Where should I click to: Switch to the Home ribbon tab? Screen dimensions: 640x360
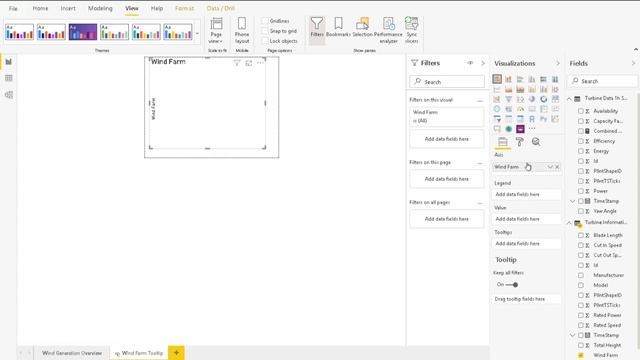click(x=40, y=8)
